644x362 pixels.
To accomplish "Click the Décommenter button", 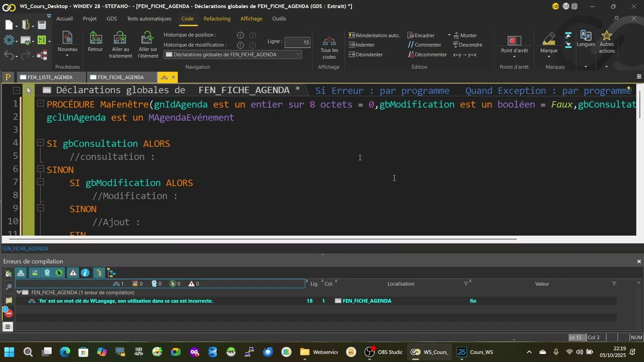I will click(427, 54).
